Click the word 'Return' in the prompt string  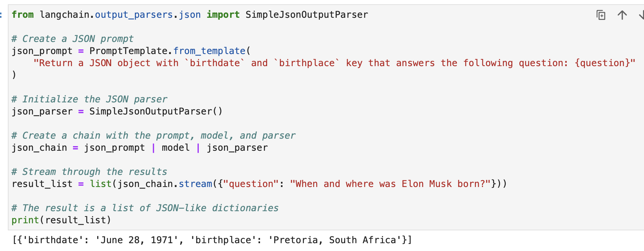click(56, 63)
